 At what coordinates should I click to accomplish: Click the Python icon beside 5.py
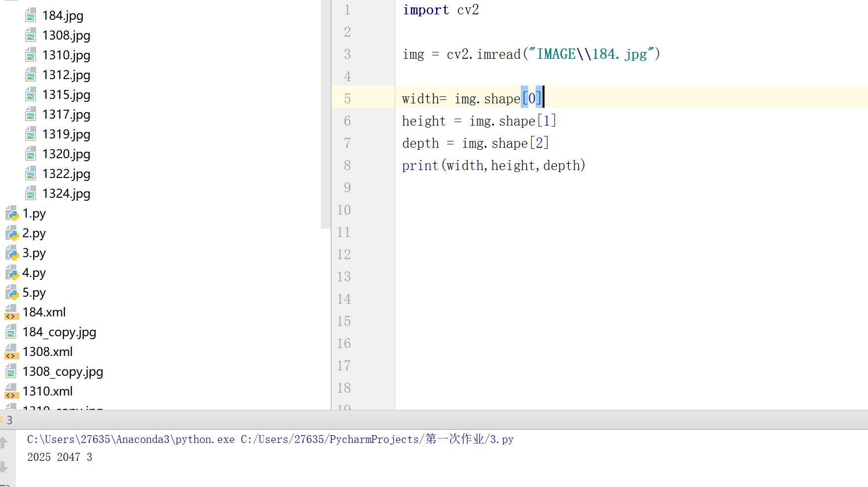click(12, 292)
